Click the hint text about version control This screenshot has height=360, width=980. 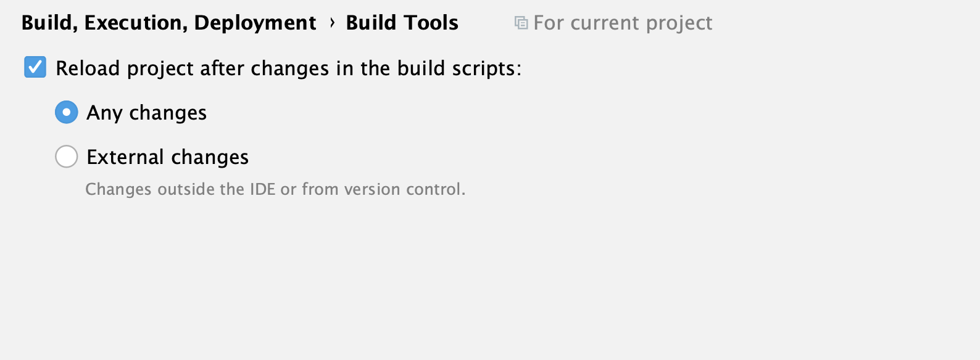point(275,189)
